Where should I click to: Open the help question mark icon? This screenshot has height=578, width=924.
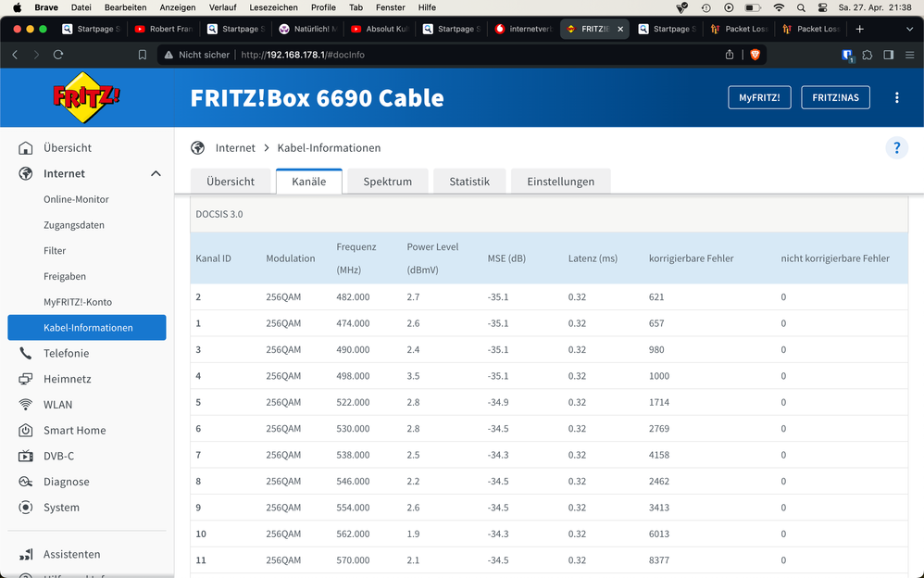click(897, 147)
